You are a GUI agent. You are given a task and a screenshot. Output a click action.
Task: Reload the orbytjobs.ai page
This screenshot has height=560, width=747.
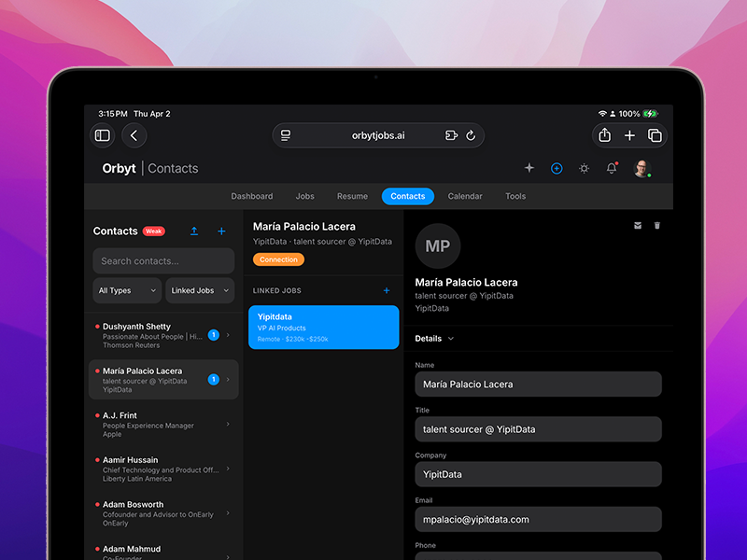tap(471, 135)
